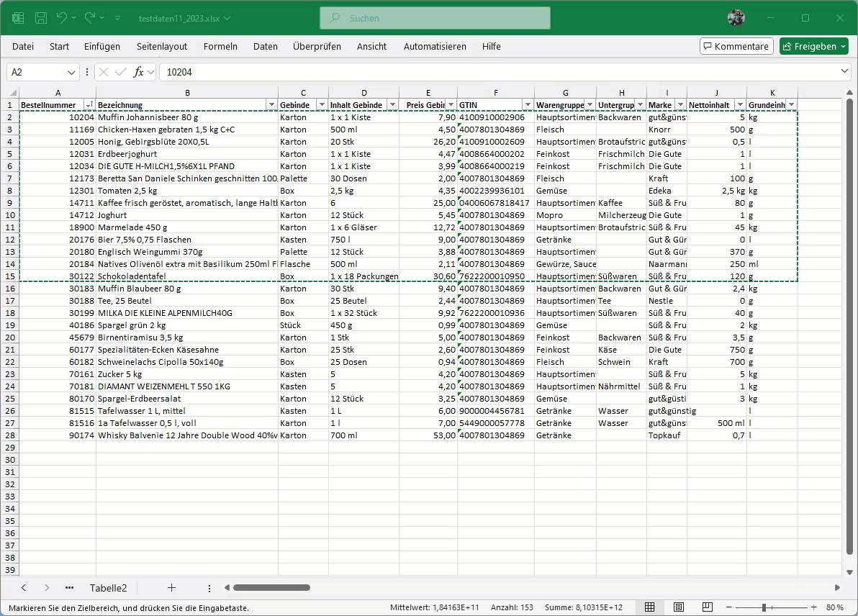Image resolution: width=858 pixels, height=616 pixels.
Task: Click the zoom slider handle
Action: 764,607
